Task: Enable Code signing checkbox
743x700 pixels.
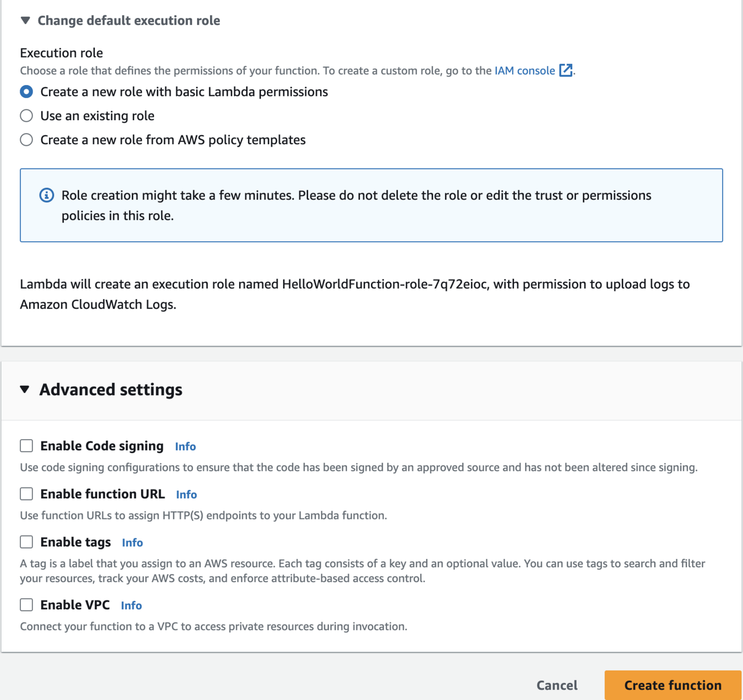Action: coord(26,446)
